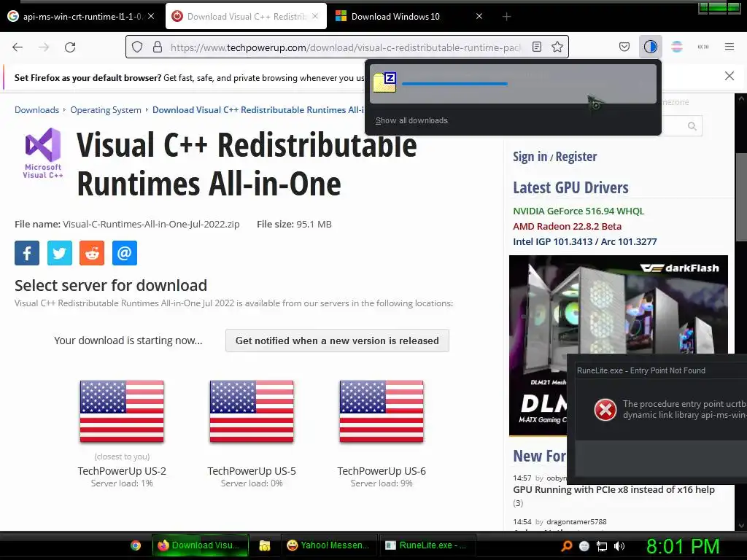Screen dimensions: 747x560
Task: Click the download progress bar item
Action: point(513,83)
